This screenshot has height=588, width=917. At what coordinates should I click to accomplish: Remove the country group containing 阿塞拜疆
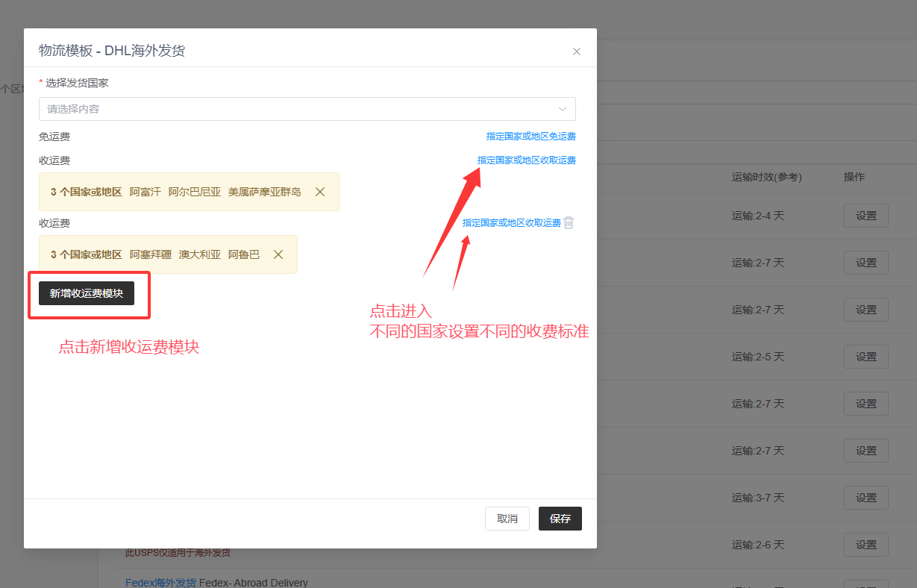(x=278, y=254)
